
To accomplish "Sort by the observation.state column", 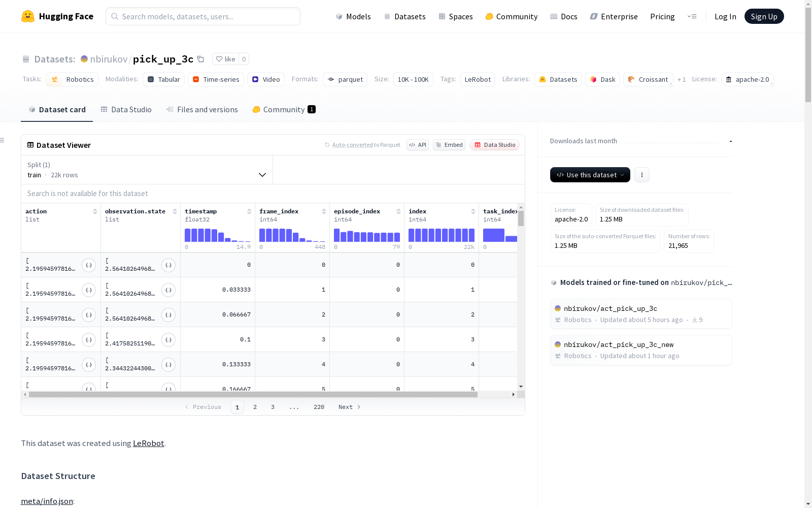I will point(175,211).
